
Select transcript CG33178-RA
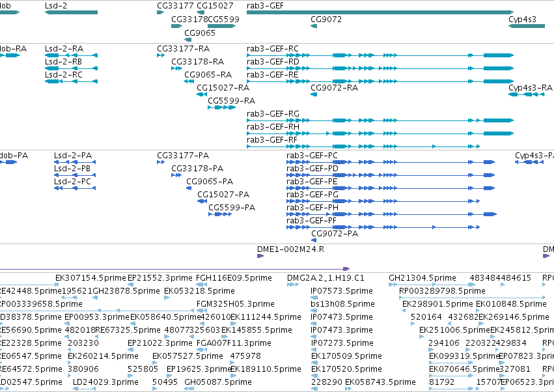pos(197,61)
